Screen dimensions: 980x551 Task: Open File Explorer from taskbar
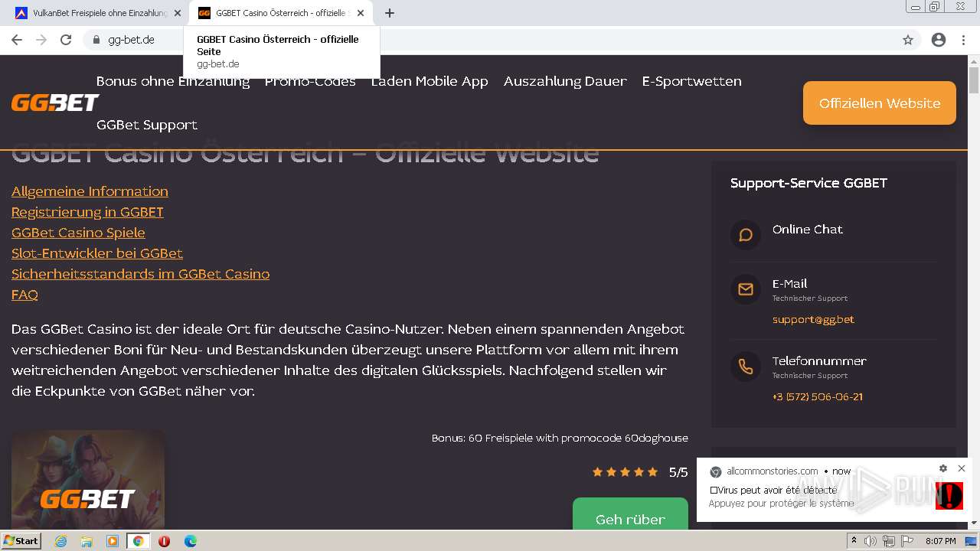click(x=87, y=541)
